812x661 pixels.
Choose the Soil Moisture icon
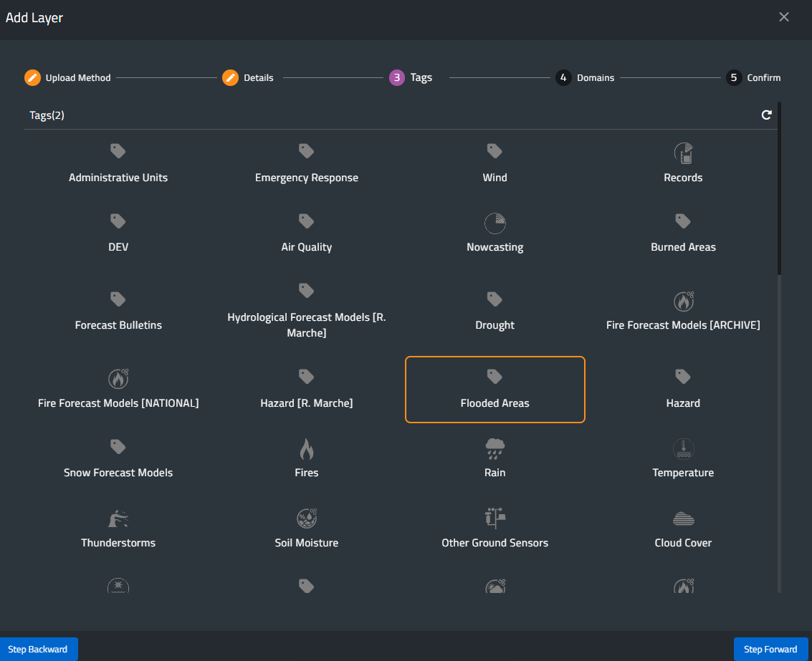[x=306, y=518]
